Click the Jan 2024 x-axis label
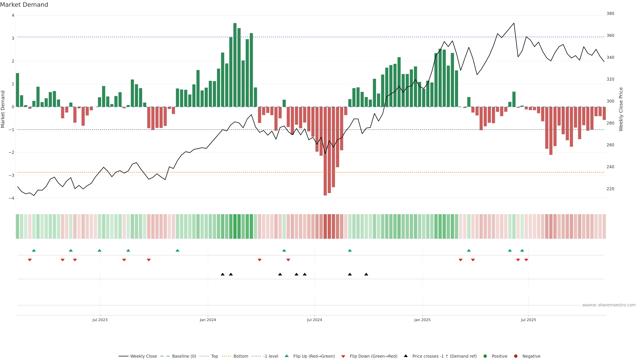Screen dimensions: 644x362 click(208, 320)
